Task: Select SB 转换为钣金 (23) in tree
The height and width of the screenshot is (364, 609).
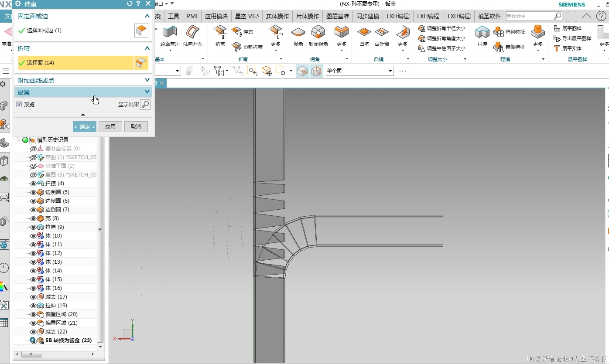Action: [x=68, y=340]
